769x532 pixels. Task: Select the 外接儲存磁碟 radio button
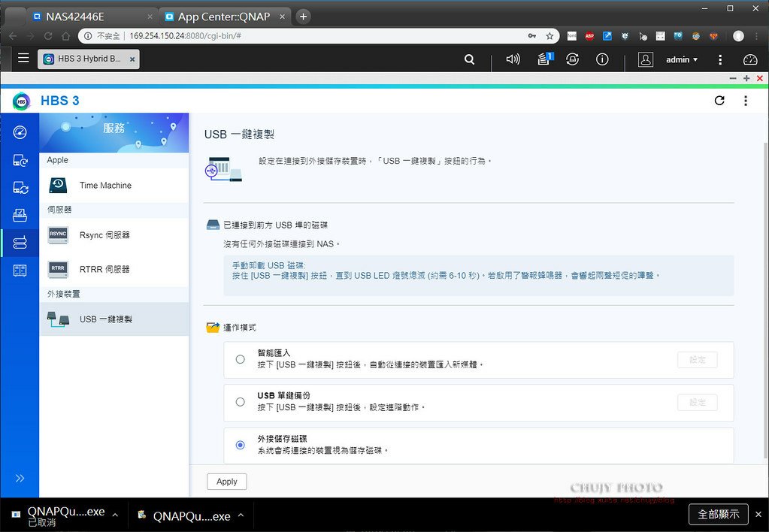point(240,446)
